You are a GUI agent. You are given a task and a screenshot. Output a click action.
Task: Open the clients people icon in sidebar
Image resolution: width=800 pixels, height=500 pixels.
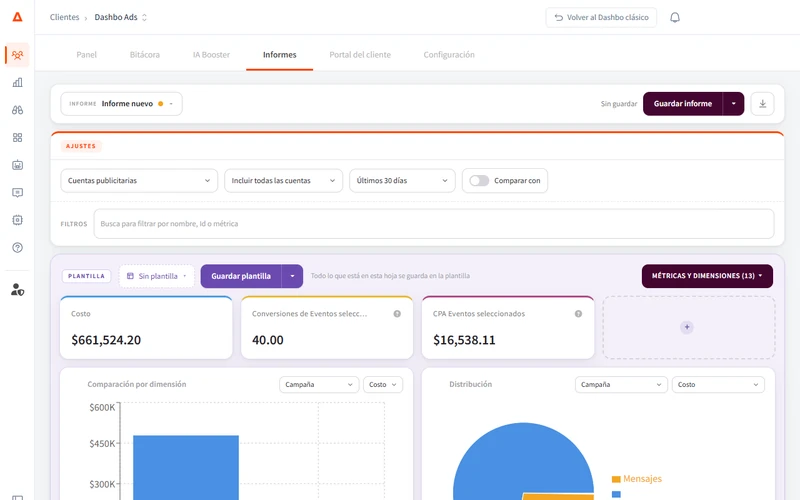pyautogui.click(x=17, y=55)
